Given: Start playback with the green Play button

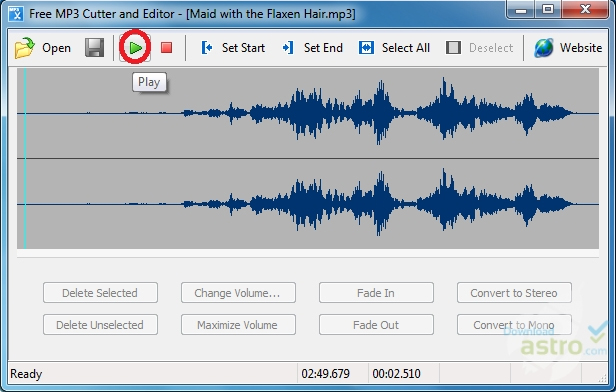Looking at the screenshot, I should point(135,48).
